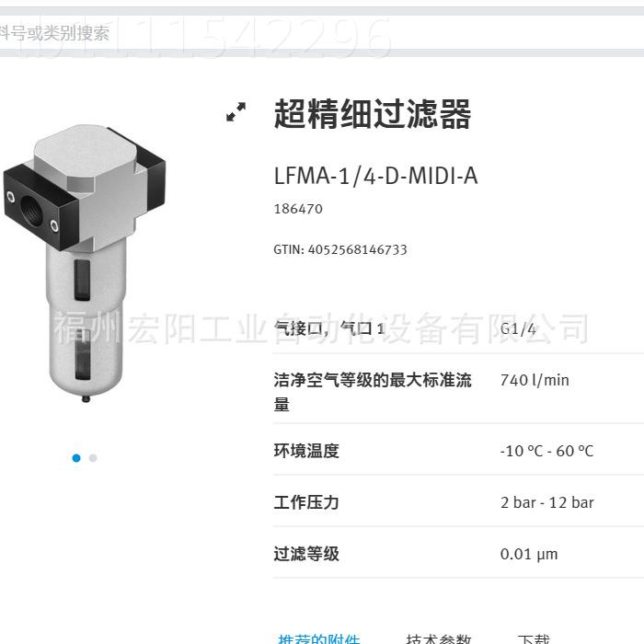
Task: Click the 工作压力 row label
Action: click(306, 502)
